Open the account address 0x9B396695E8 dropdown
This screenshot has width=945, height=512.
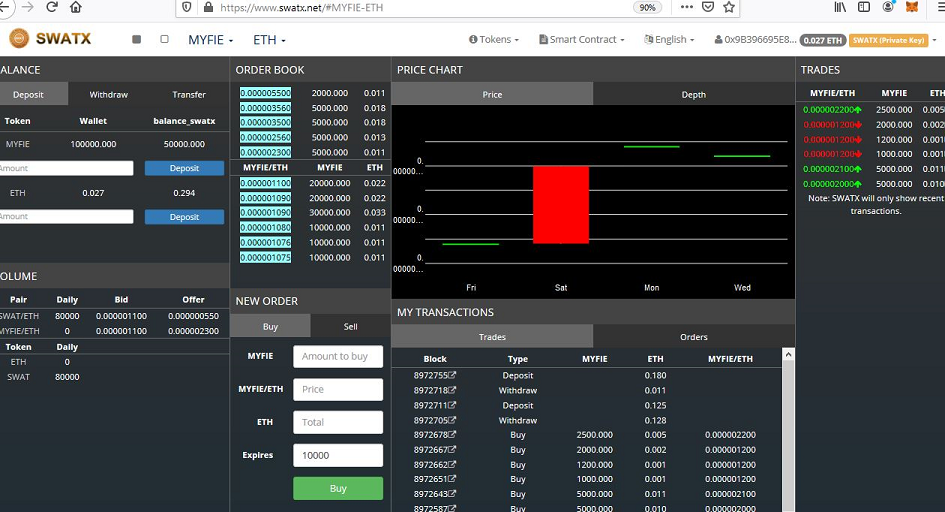[755, 40]
